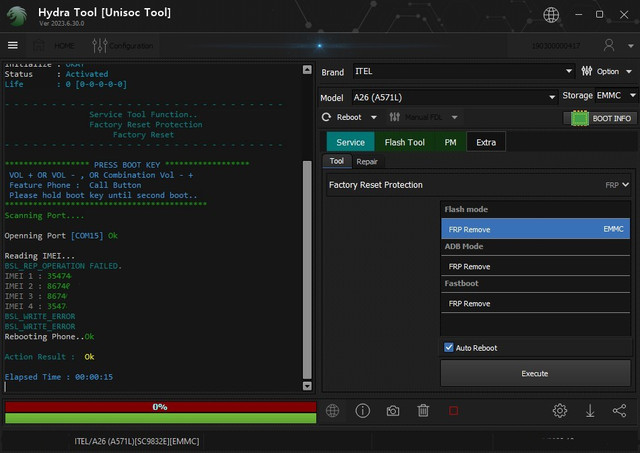The height and width of the screenshot is (453, 640).
Task: Open the Brand combo box ITEL
Action: pos(464,71)
